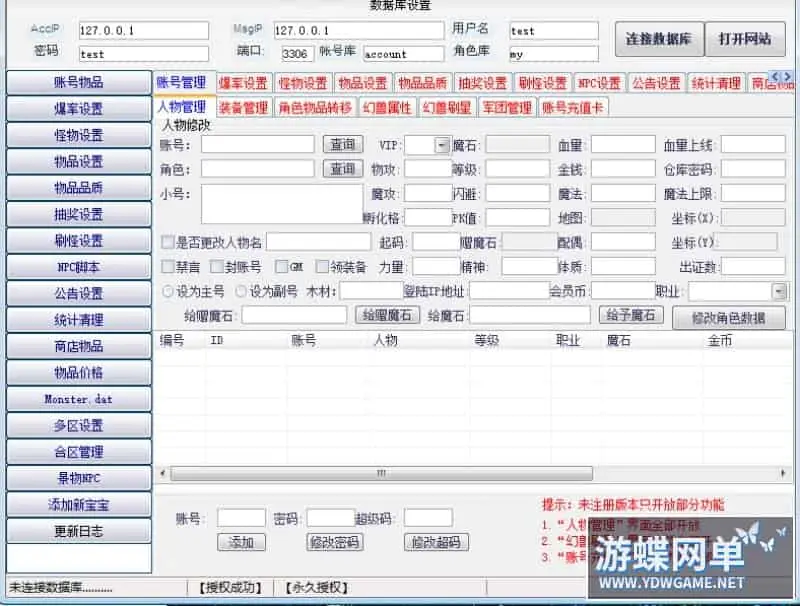Click the 给予魔石 button
800x606 pixels.
631,315
